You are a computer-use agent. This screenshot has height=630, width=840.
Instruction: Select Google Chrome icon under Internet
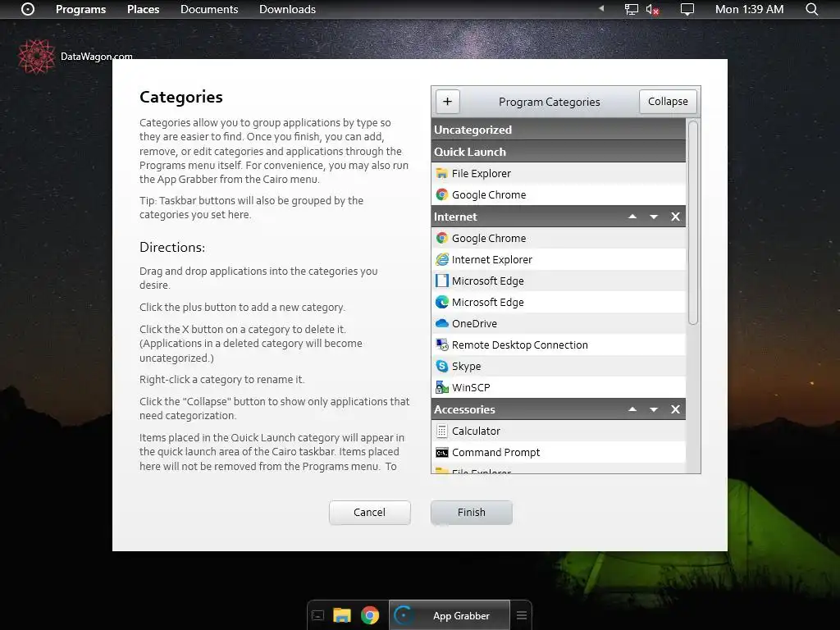[442, 238]
